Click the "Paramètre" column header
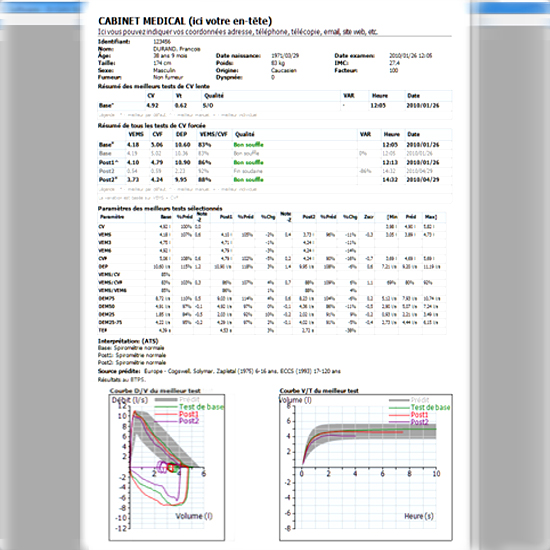Screen dimensions: 550x550 tap(112, 217)
